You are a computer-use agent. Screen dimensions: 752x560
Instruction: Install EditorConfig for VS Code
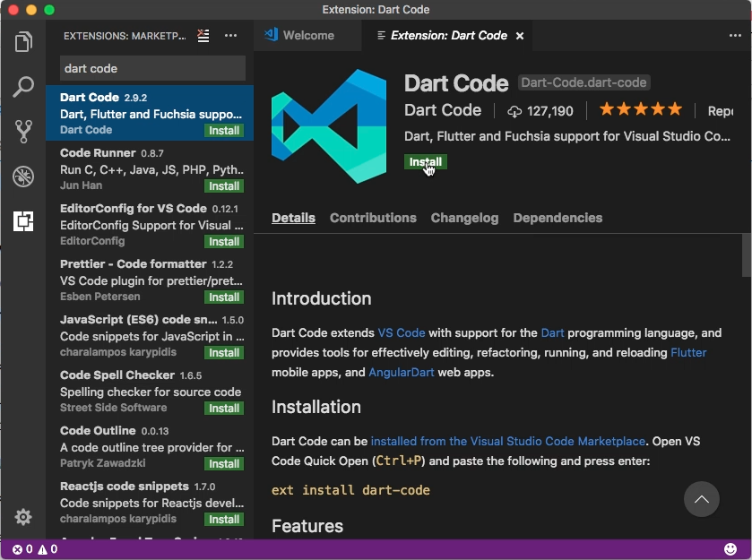point(224,242)
